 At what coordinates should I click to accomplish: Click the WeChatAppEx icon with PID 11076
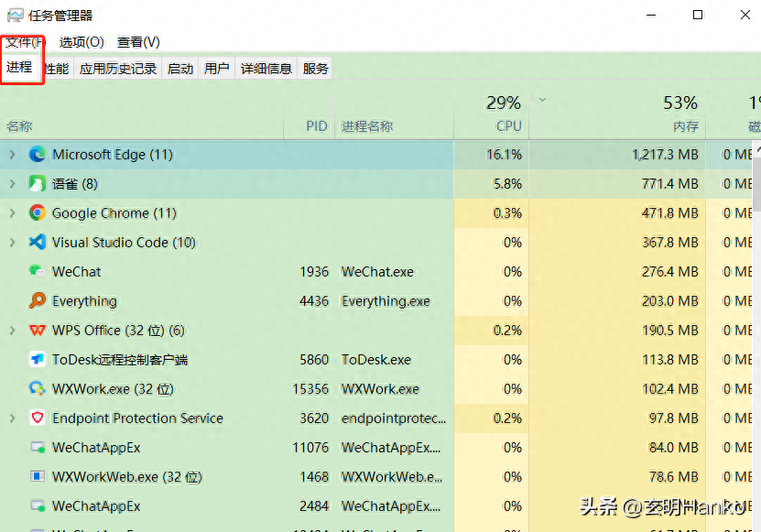click(x=38, y=448)
